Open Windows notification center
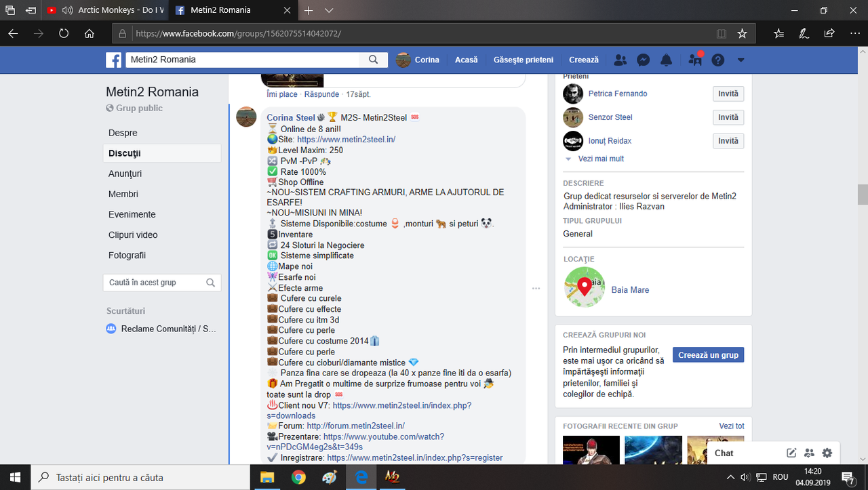 (848, 477)
